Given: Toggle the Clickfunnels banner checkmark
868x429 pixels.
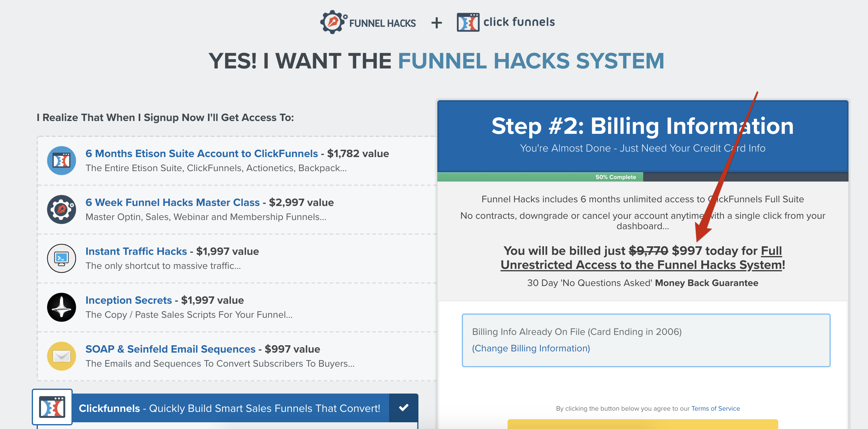Looking at the screenshot, I should [x=403, y=407].
